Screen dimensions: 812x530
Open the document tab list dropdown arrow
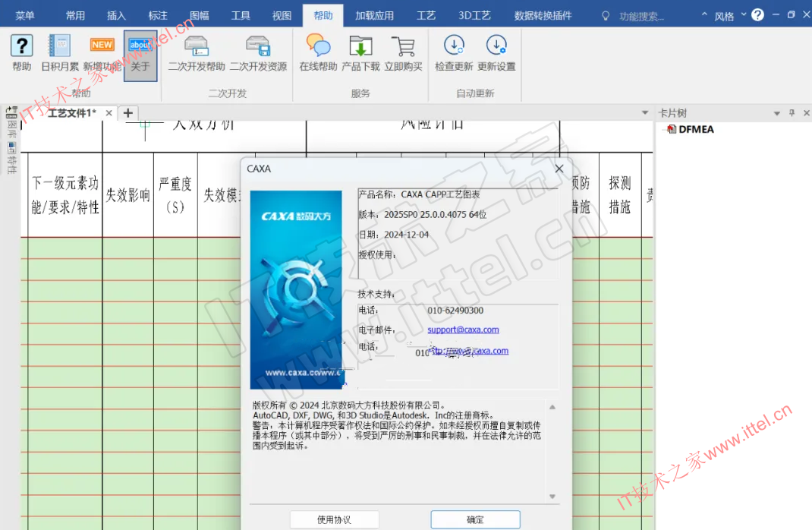(x=645, y=112)
